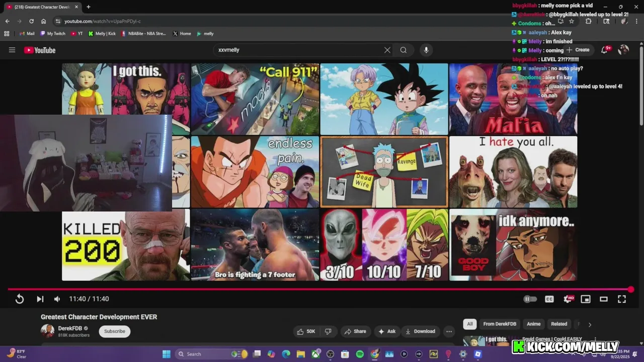
Task: Enter full screen mode
Action: pos(622,299)
